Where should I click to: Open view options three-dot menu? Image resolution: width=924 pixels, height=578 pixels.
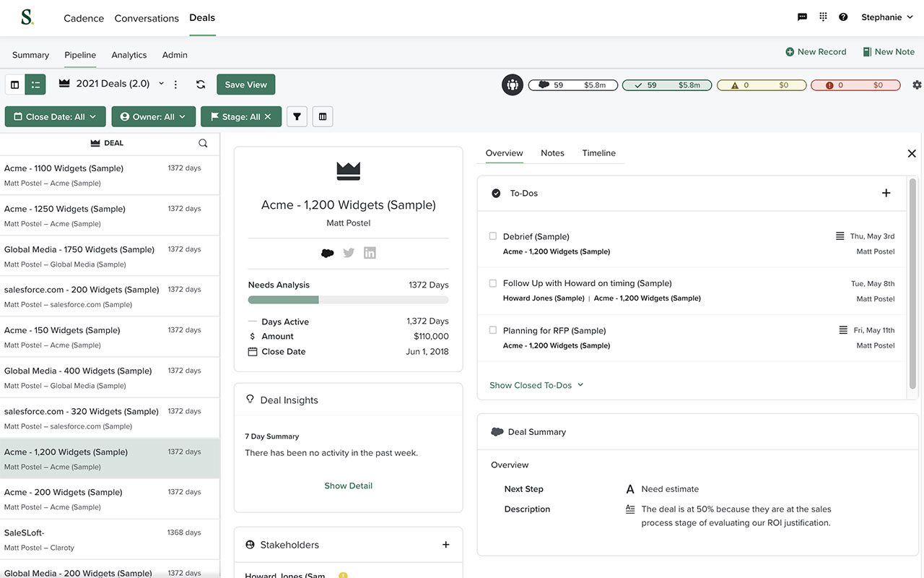point(175,85)
